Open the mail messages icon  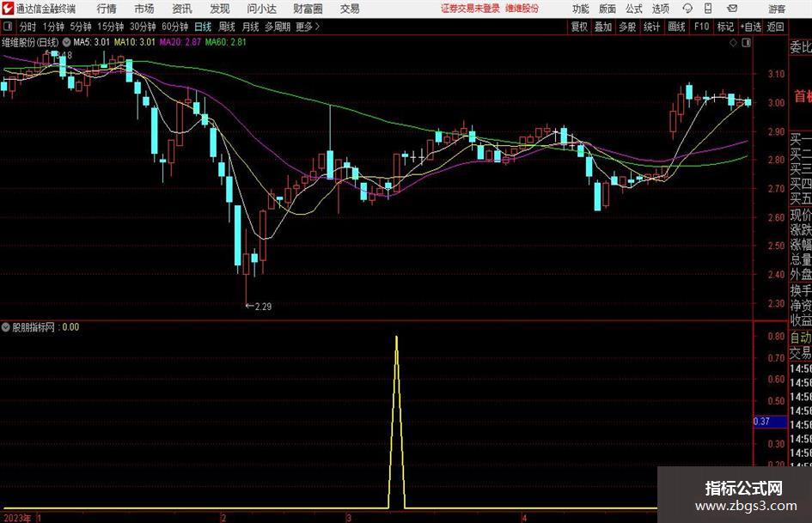[732, 9]
